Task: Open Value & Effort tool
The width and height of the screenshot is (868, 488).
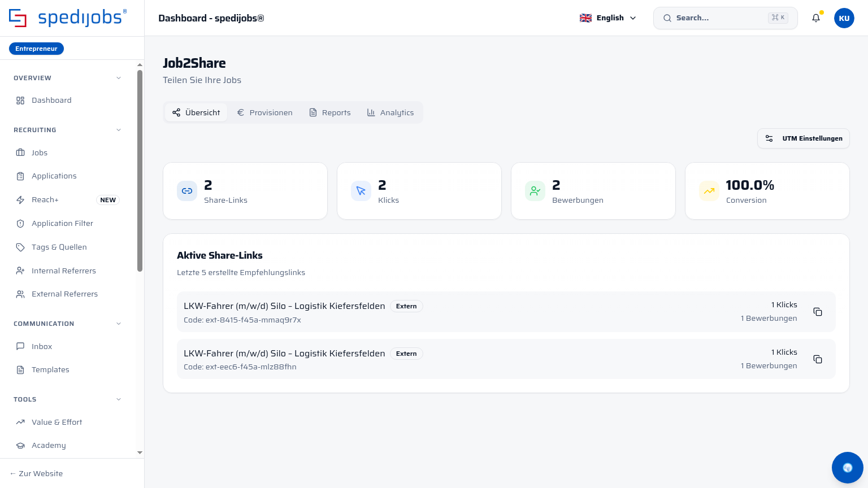Action: (68, 422)
